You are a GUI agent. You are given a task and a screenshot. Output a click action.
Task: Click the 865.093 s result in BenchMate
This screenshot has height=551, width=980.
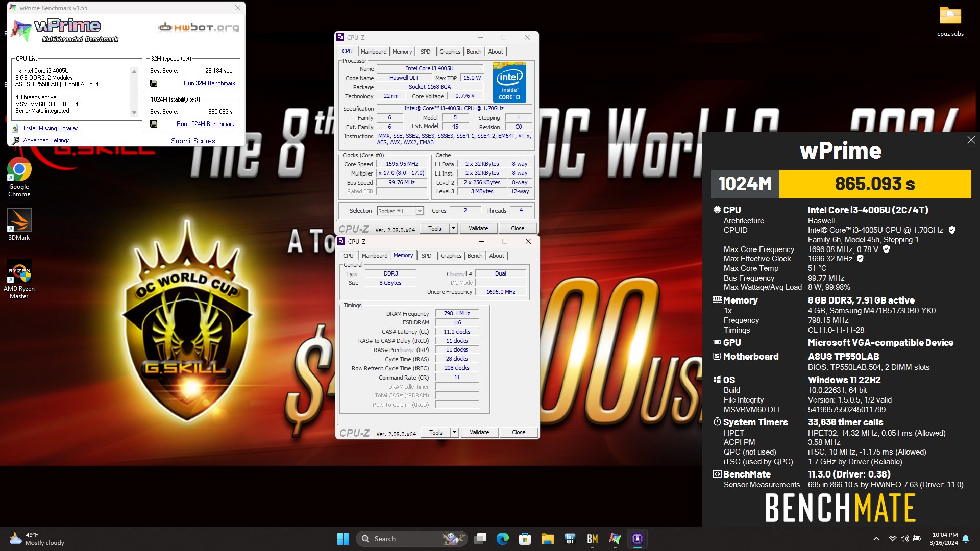click(875, 184)
